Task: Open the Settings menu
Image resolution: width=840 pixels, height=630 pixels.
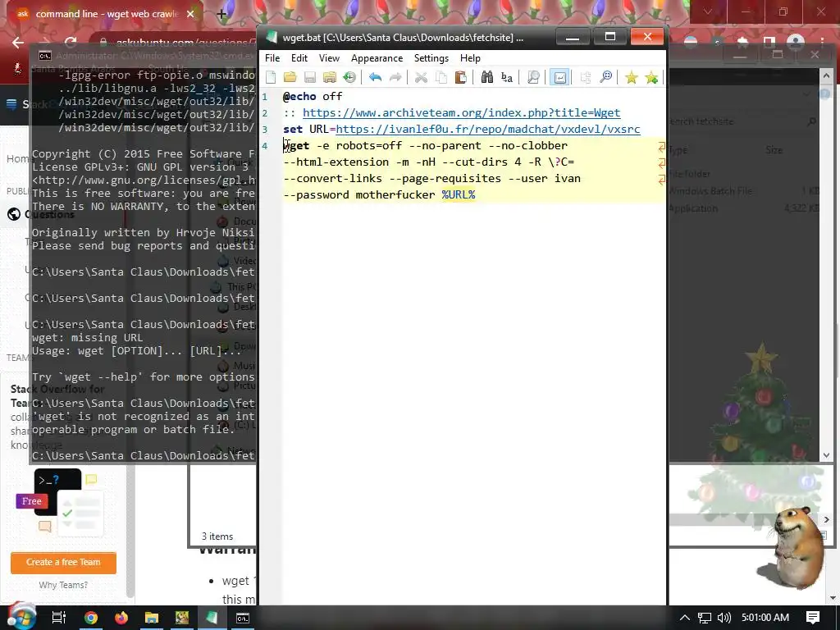Action: click(431, 58)
